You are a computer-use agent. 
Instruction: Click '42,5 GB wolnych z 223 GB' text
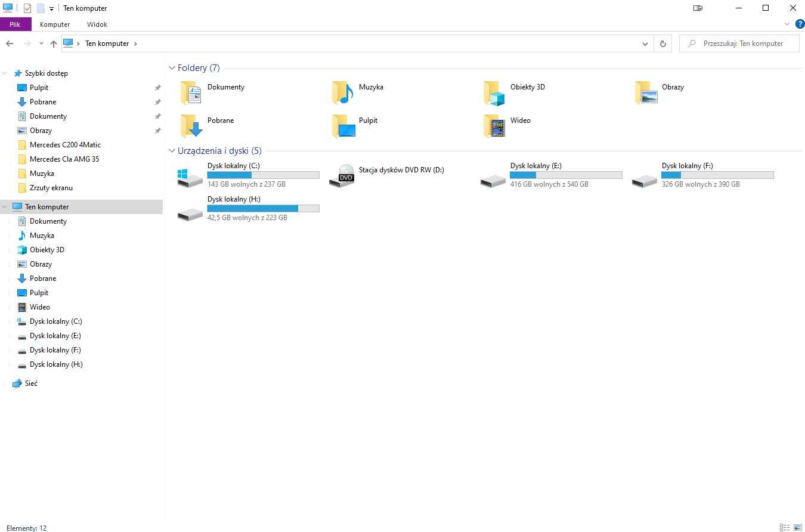coord(247,218)
